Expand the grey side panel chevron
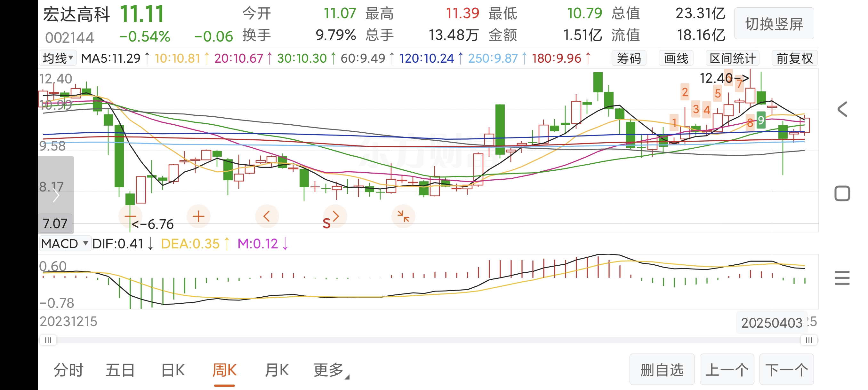The height and width of the screenshot is (390, 868). [56, 195]
